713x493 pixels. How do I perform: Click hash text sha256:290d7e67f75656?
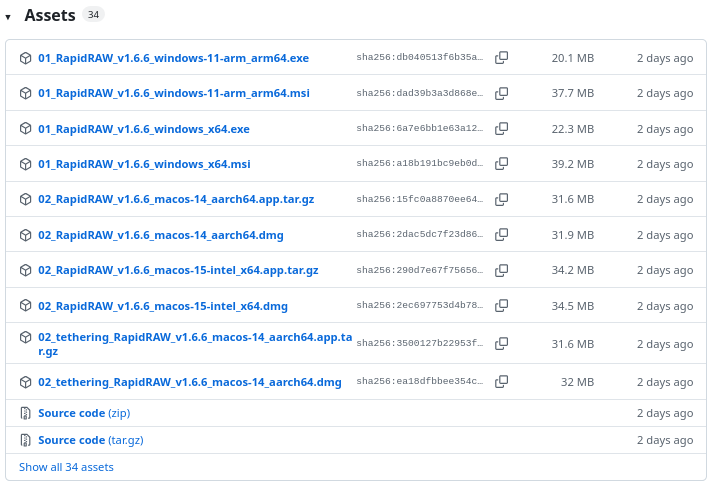[419, 270]
